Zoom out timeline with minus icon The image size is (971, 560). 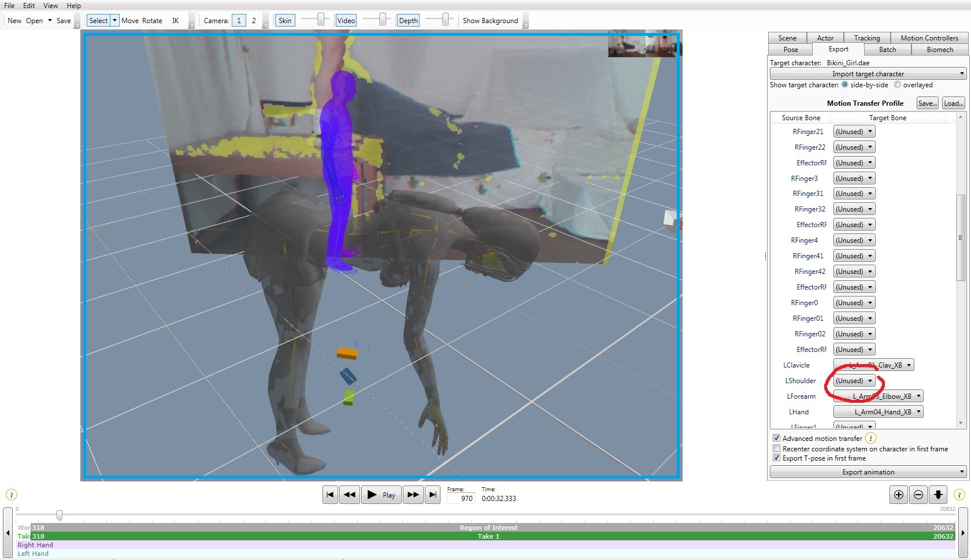coord(918,495)
